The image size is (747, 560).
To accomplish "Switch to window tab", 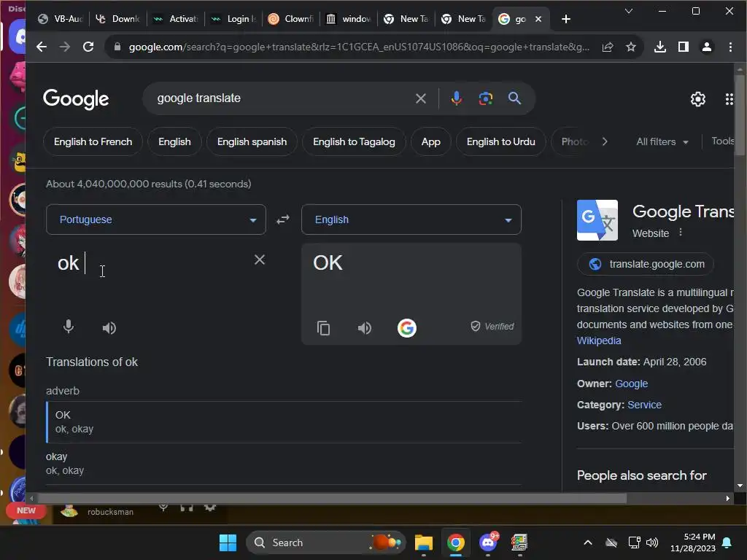I will point(349,19).
